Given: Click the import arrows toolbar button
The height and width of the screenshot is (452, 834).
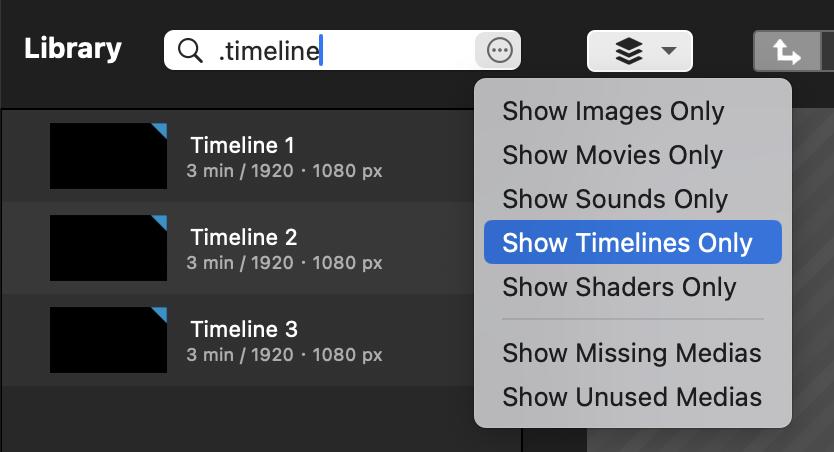Looking at the screenshot, I should tap(786, 52).
